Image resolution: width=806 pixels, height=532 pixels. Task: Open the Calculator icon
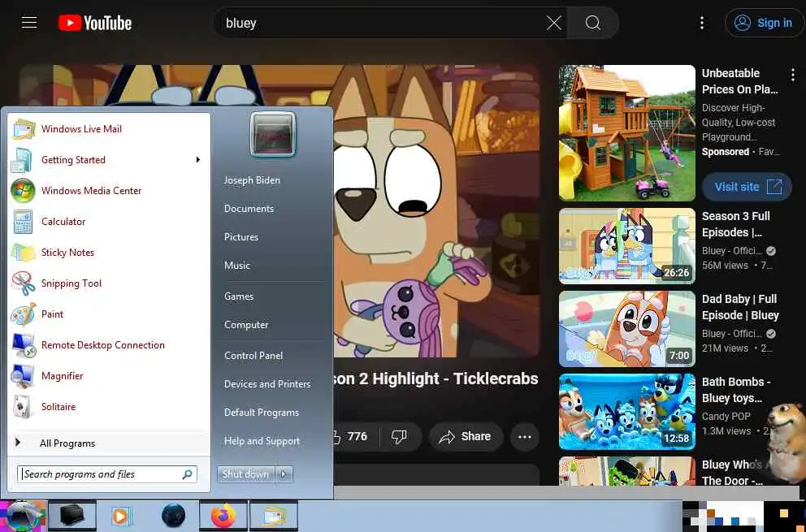(x=23, y=222)
